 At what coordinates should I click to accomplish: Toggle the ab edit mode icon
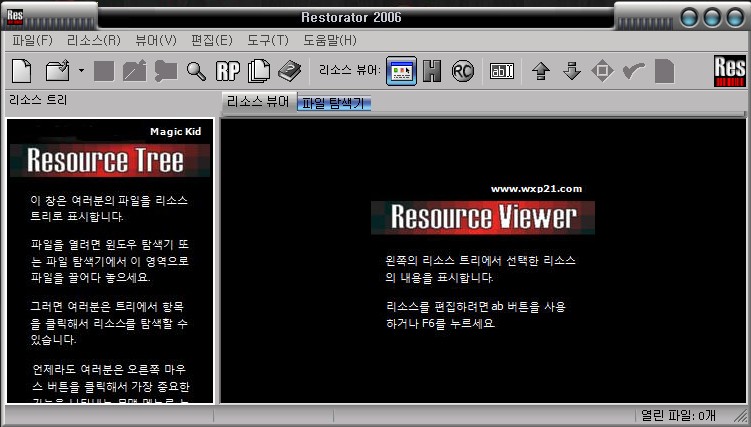(502, 71)
